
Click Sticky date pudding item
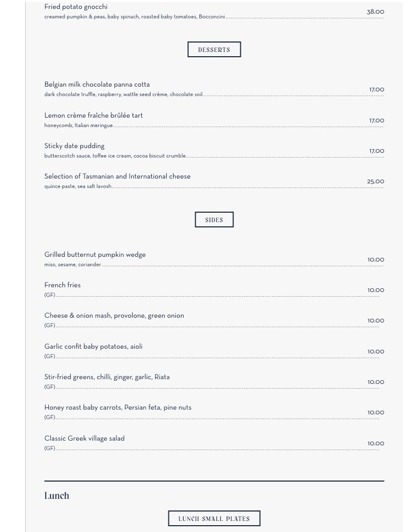click(x=75, y=146)
